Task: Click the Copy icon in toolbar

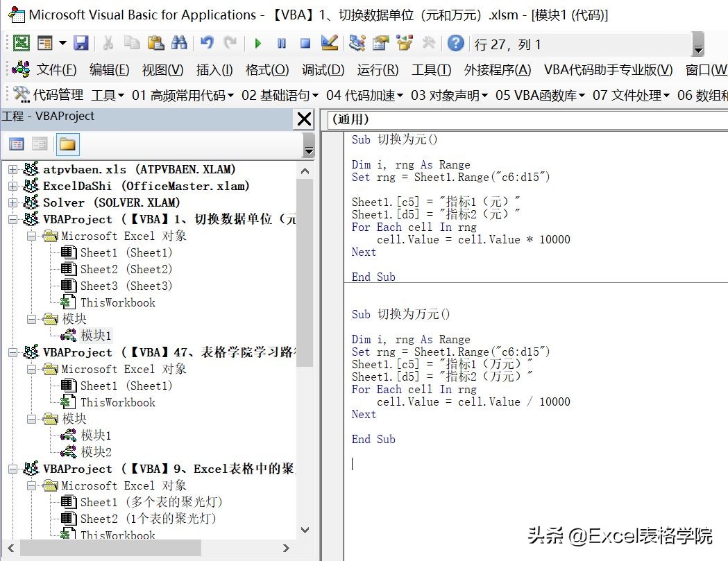Action: pyautogui.click(x=132, y=43)
